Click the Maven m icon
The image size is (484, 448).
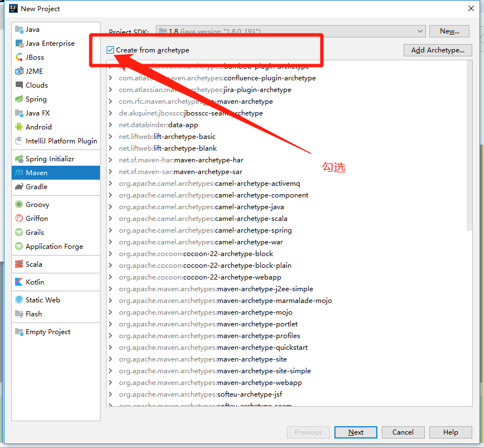[19, 173]
